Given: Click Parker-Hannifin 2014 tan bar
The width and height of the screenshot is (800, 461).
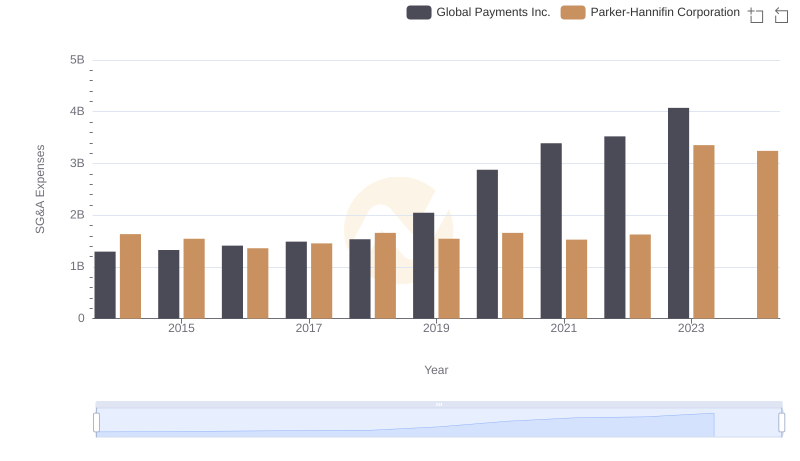Looking at the screenshot, I should [130, 276].
